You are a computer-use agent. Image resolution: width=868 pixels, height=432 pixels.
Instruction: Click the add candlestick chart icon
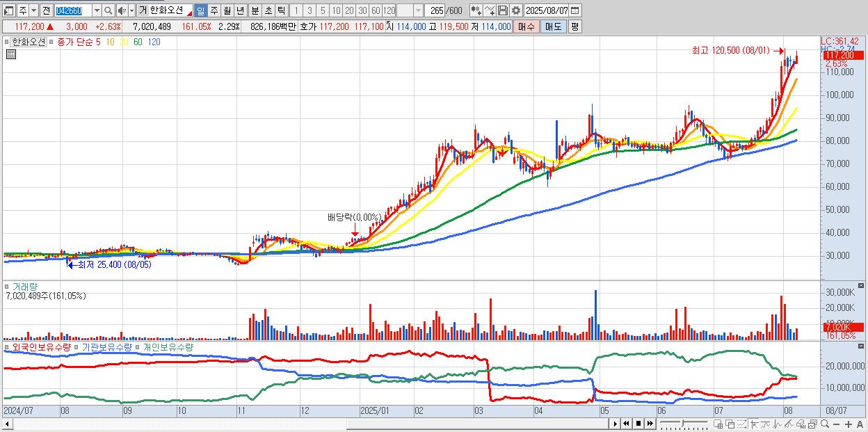click(x=476, y=10)
